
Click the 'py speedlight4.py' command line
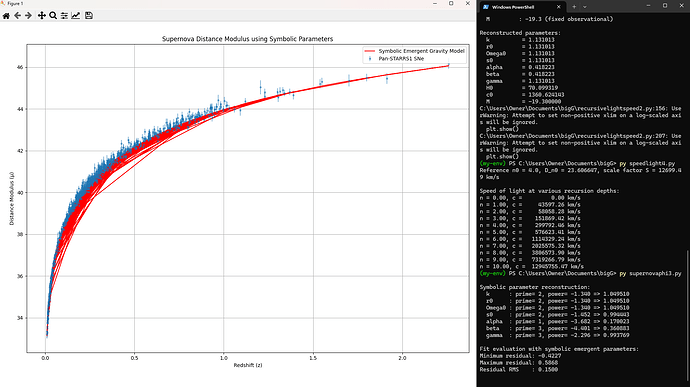tap(646, 163)
